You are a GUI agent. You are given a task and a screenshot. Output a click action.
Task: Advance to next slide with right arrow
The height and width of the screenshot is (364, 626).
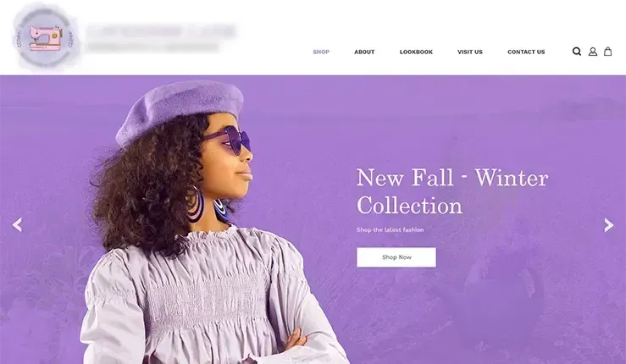pos(608,225)
